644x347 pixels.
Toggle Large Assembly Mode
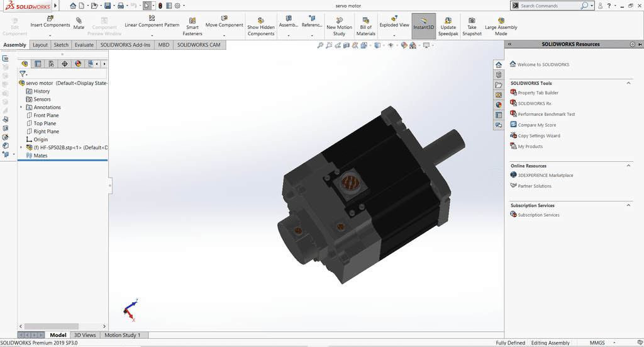(x=501, y=26)
